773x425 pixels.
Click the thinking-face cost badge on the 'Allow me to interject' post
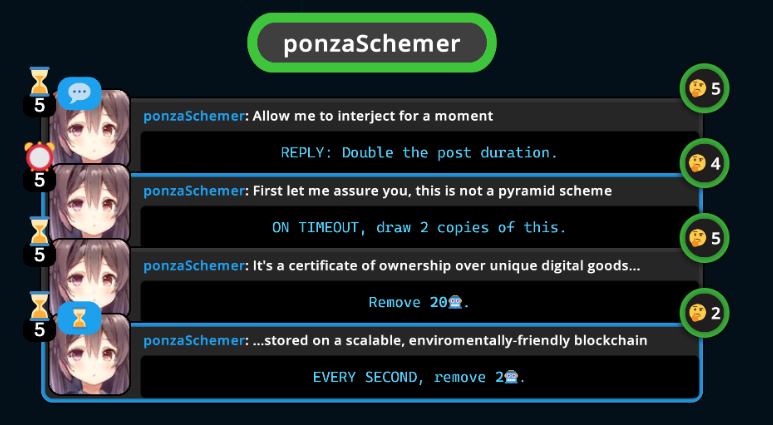tap(704, 89)
